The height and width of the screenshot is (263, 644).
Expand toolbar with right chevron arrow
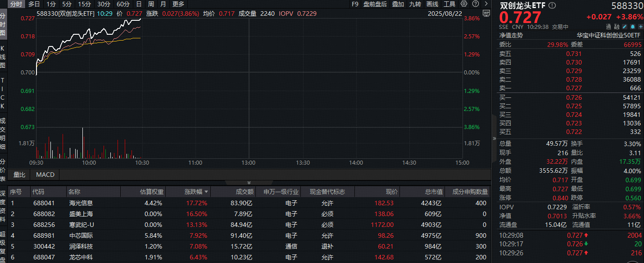pos(486,4)
